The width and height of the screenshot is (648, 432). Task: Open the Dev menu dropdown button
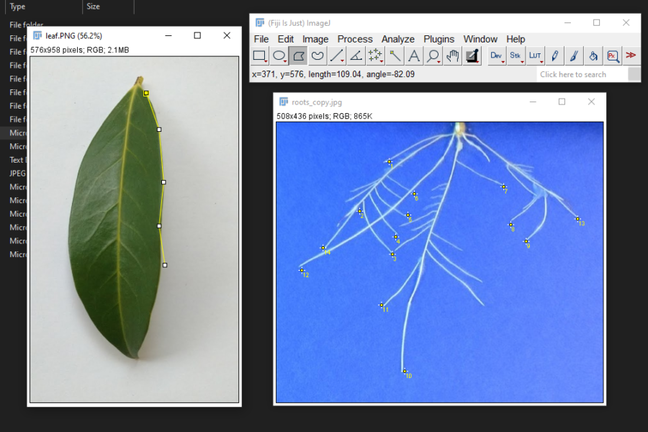(x=497, y=57)
